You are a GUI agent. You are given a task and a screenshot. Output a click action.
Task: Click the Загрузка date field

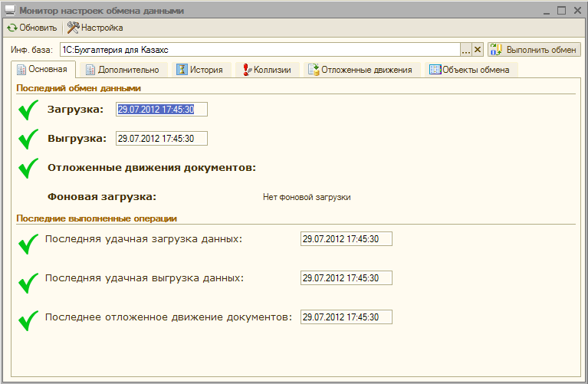click(161, 110)
